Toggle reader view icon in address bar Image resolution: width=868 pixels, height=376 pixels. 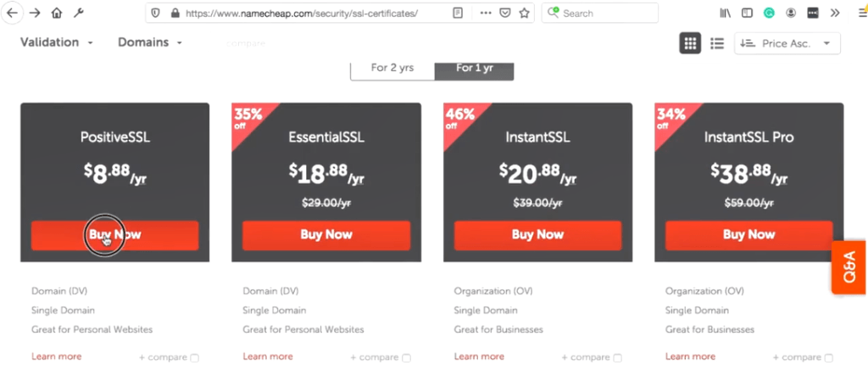(457, 14)
